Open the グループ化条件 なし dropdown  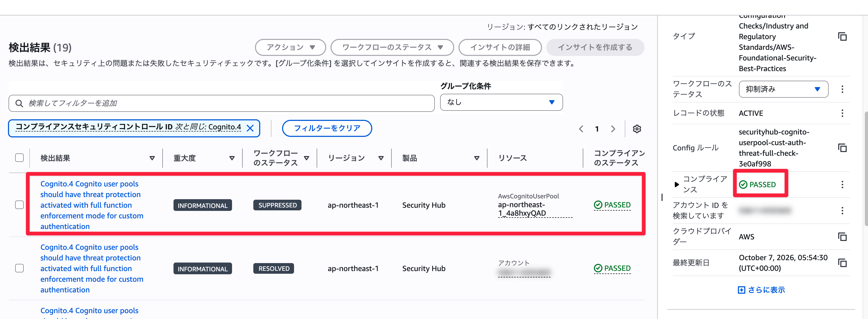coord(501,102)
